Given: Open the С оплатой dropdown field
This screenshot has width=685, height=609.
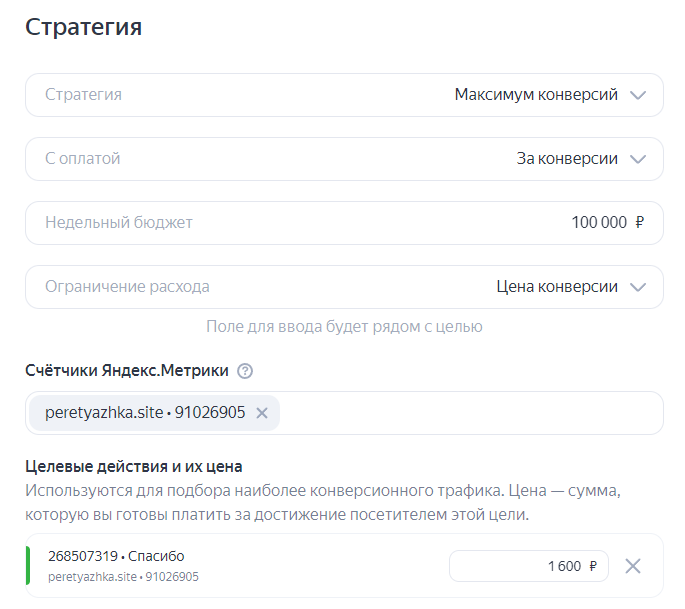Looking at the screenshot, I should click(344, 159).
